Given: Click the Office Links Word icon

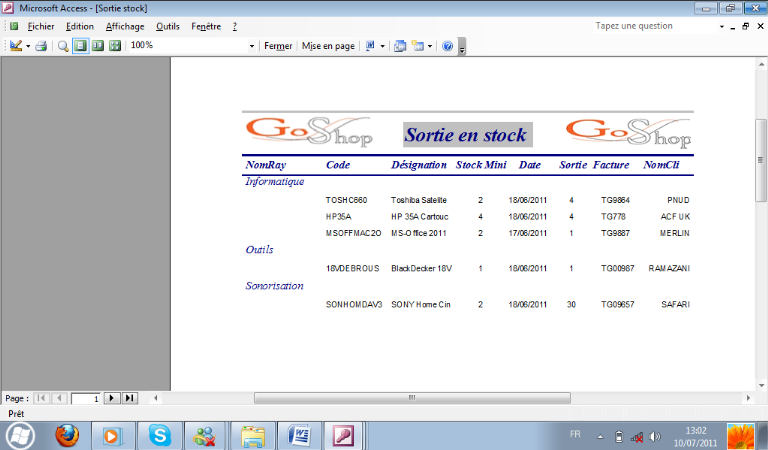Looking at the screenshot, I should click(370, 46).
